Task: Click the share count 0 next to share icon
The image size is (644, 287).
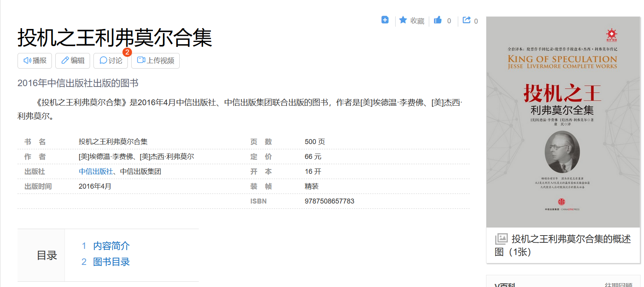Action: pyautogui.click(x=476, y=21)
